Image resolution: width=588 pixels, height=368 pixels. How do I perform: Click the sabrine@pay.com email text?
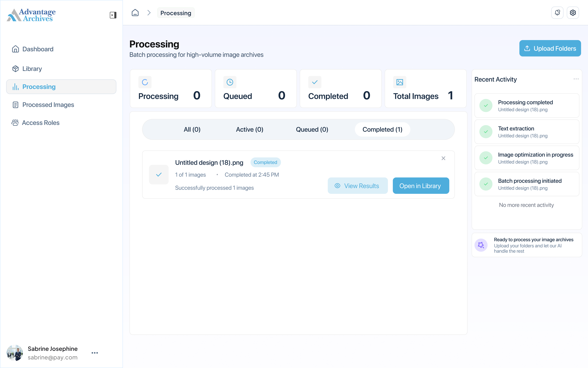52,357
